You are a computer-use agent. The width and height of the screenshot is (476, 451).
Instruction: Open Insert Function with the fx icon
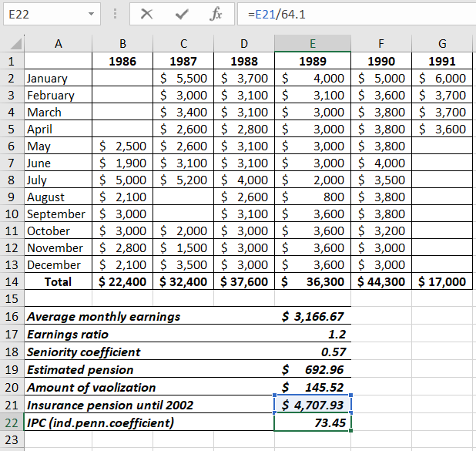[x=216, y=14]
